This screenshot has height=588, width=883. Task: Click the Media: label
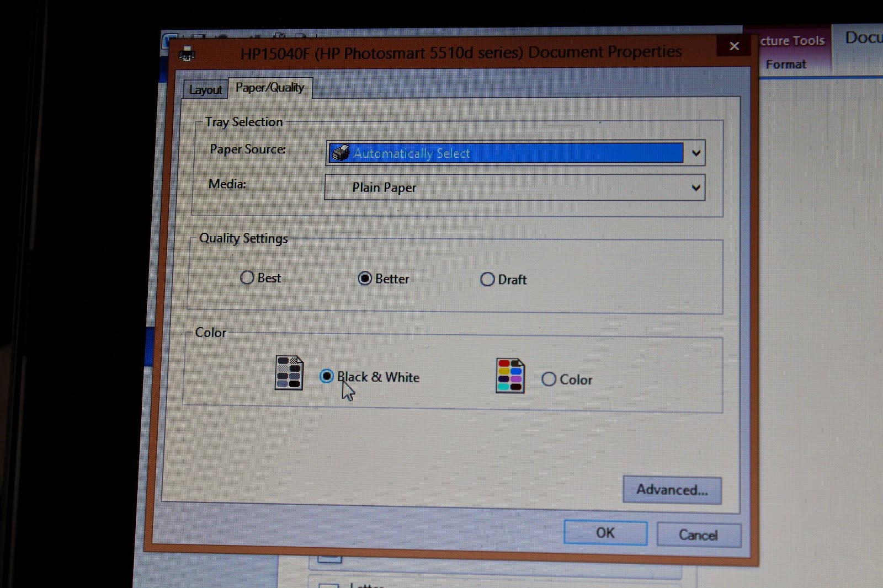tap(227, 184)
